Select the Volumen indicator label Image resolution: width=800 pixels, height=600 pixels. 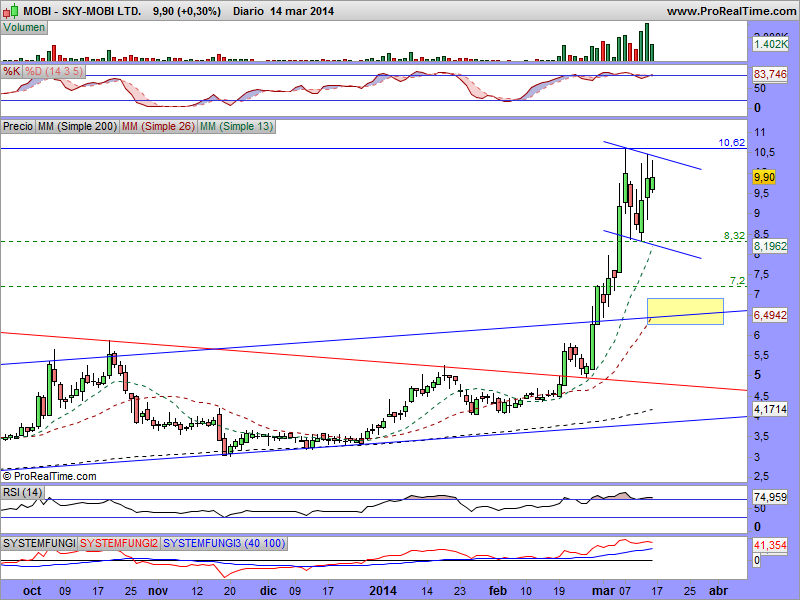click(x=24, y=28)
